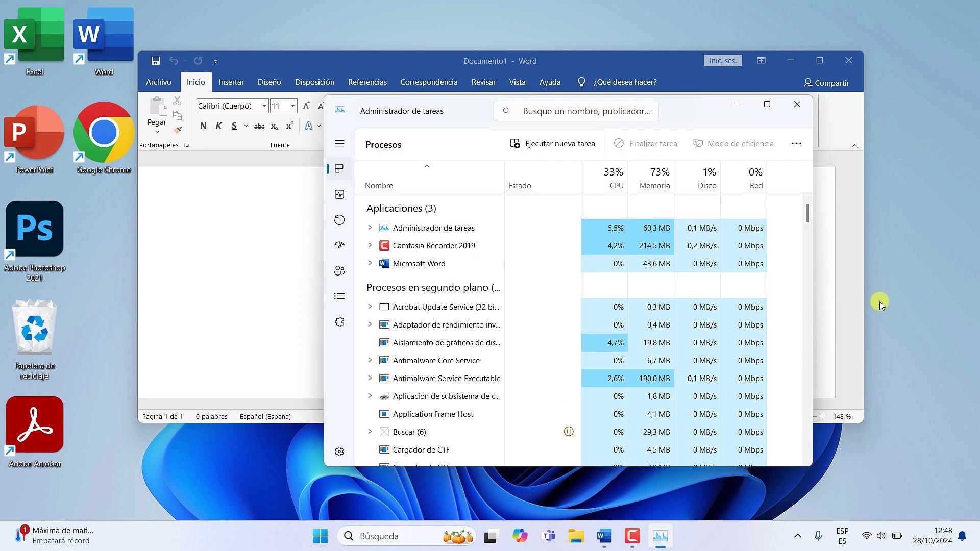Open the Calibri font name dropdown

tap(264, 106)
